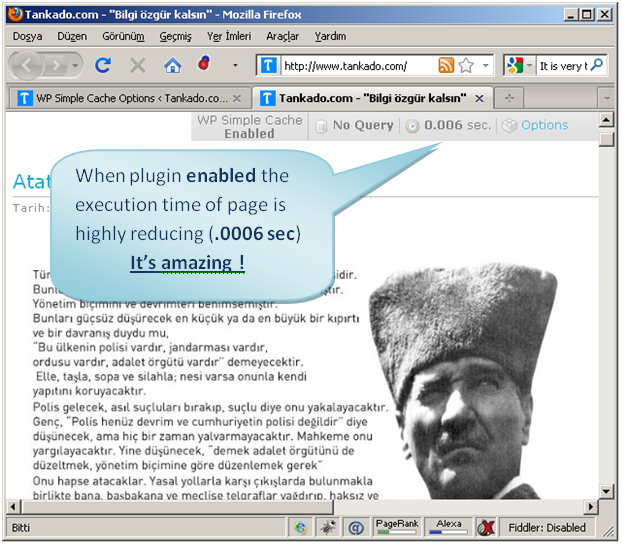Bookmark this page with the star icon

tap(466, 66)
